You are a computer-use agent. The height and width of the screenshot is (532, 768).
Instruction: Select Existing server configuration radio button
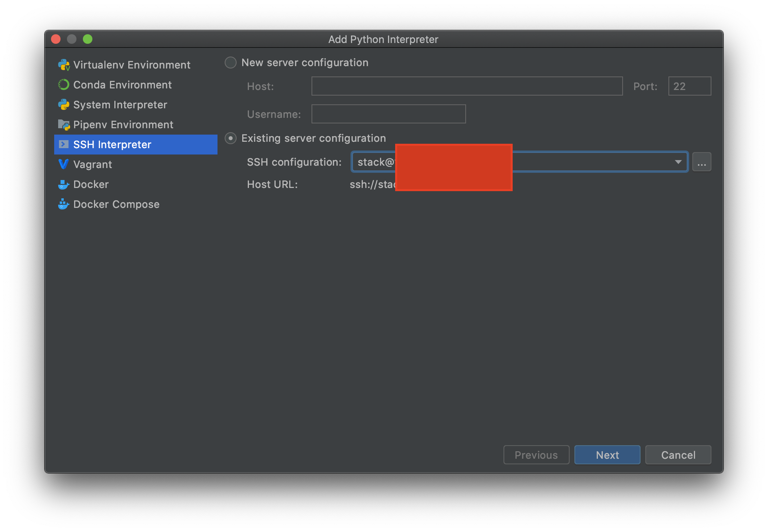[231, 138]
